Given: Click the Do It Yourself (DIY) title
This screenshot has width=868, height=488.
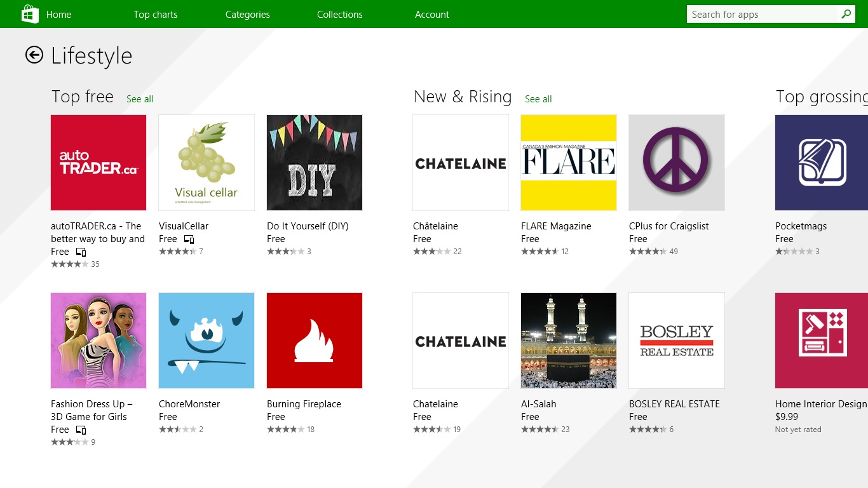Looking at the screenshot, I should 308,226.
